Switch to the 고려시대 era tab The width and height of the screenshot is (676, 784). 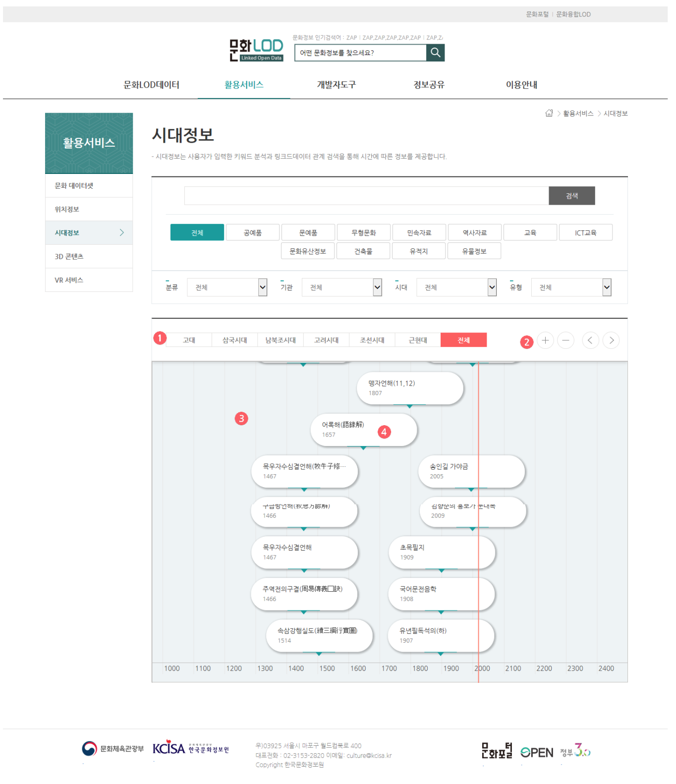(x=326, y=340)
